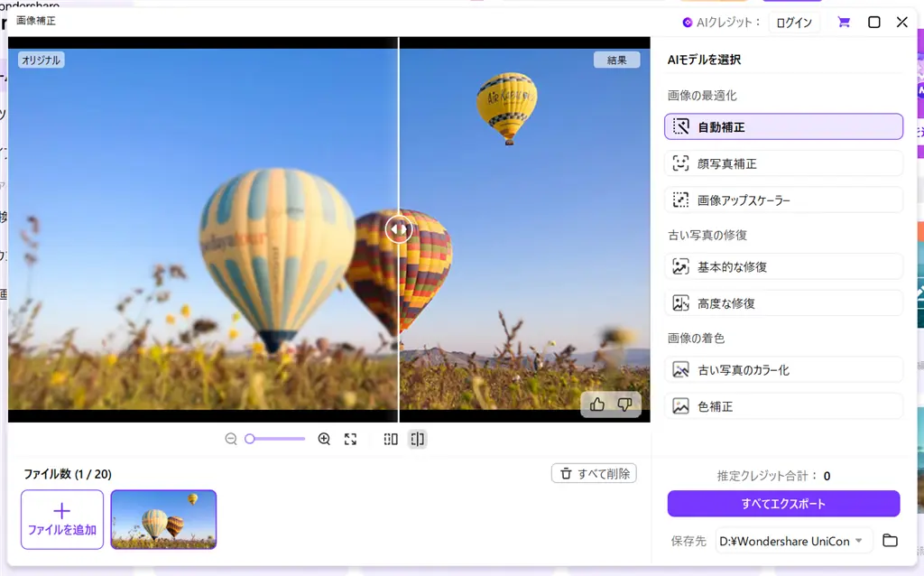The height and width of the screenshot is (576, 924).
Task: Choose 基本的な修復 for old photo repair
Action: pyautogui.click(x=782, y=266)
